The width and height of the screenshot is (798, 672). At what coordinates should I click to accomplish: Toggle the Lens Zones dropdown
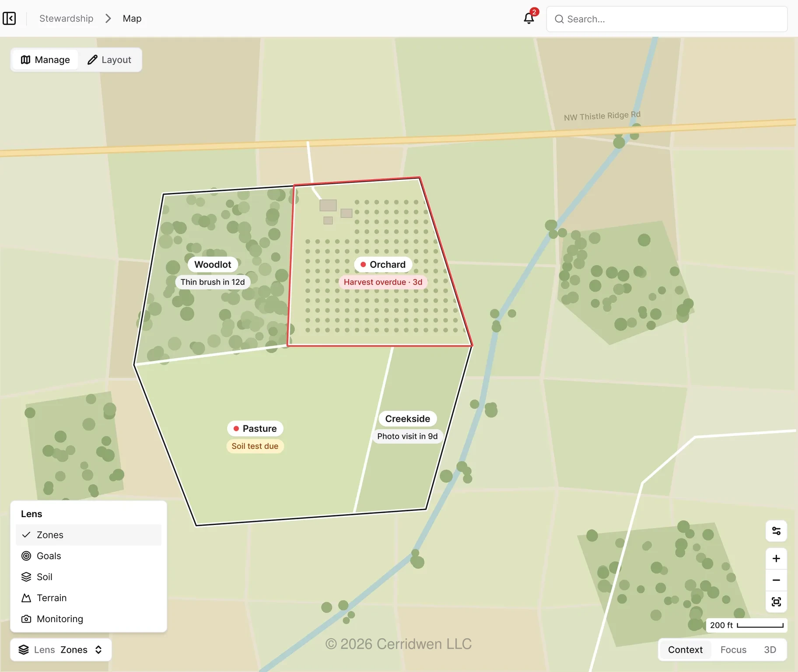coord(61,650)
